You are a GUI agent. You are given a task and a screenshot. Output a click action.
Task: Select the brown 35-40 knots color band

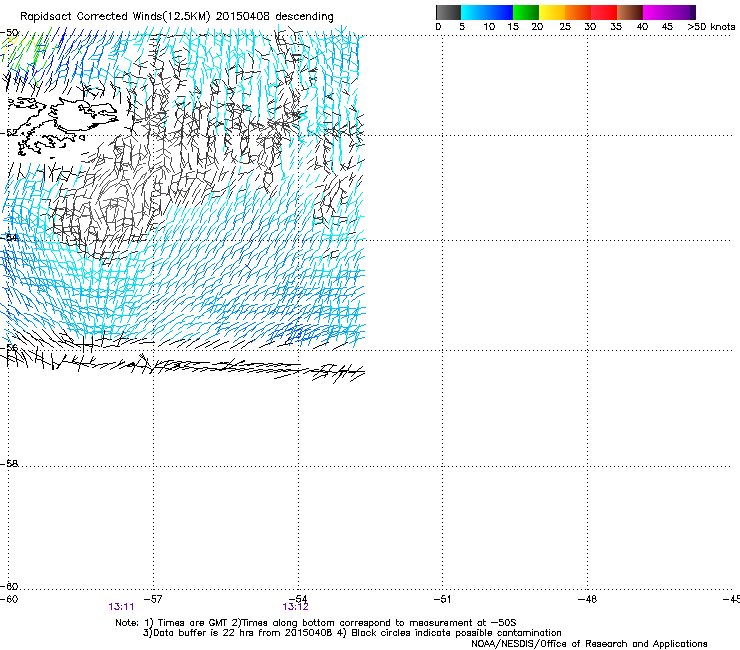(x=630, y=12)
